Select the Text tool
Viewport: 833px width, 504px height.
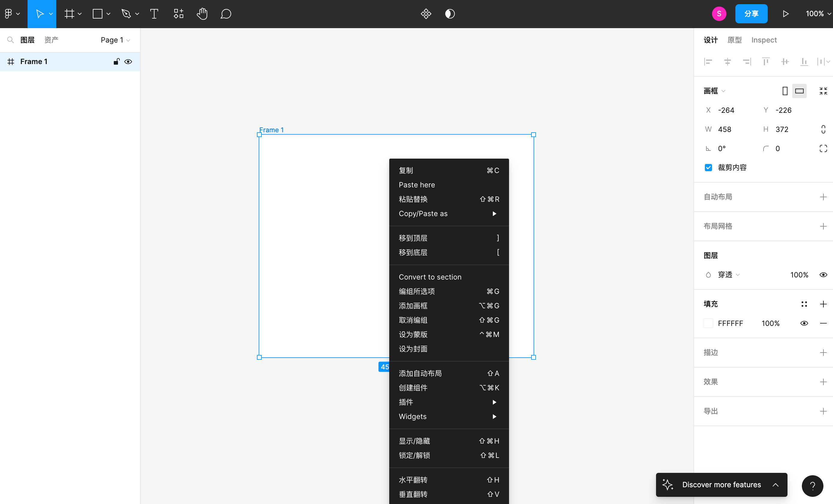click(154, 14)
